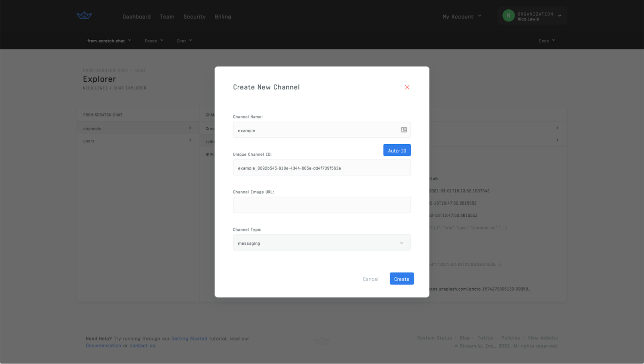Click the Auto-ID toggle button

[x=396, y=150]
